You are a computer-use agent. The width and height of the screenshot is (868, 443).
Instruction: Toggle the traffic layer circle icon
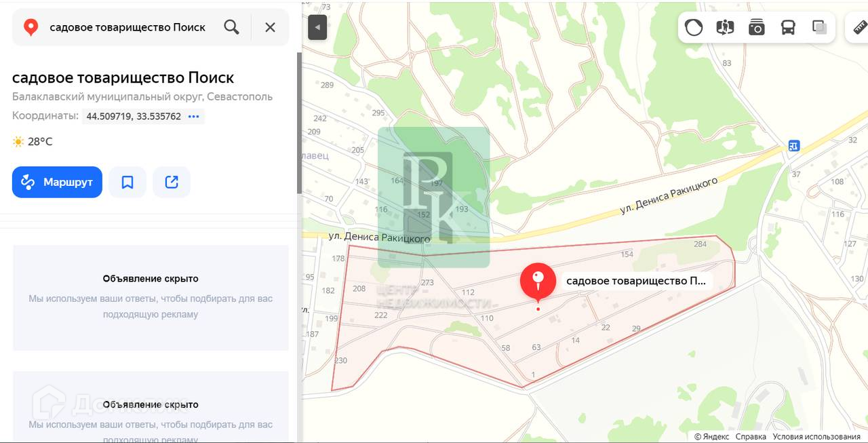coord(694,28)
